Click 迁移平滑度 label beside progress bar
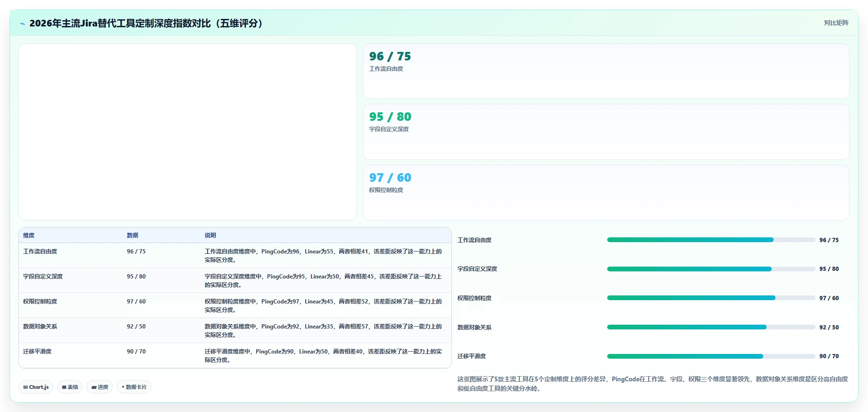The image size is (868, 412). pyautogui.click(x=472, y=356)
